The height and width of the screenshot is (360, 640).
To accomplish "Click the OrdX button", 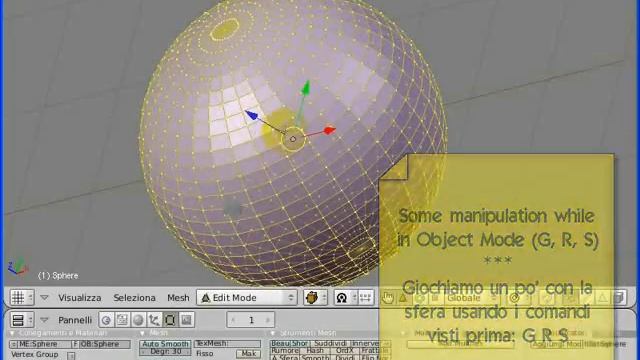I will pos(345,351).
